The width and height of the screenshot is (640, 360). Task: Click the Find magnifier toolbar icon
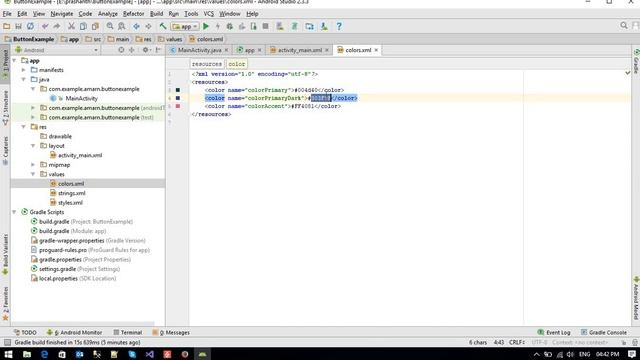pyautogui.click(x=110, y=27)
